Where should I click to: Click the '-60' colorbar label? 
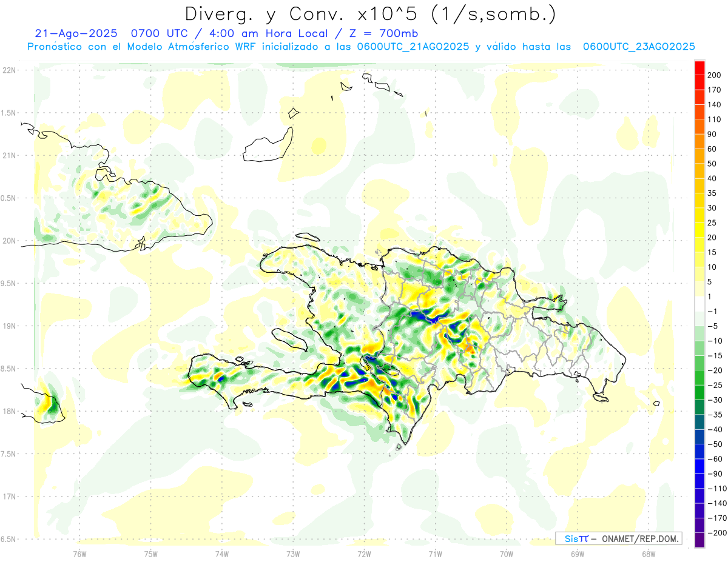coord(715,460)
